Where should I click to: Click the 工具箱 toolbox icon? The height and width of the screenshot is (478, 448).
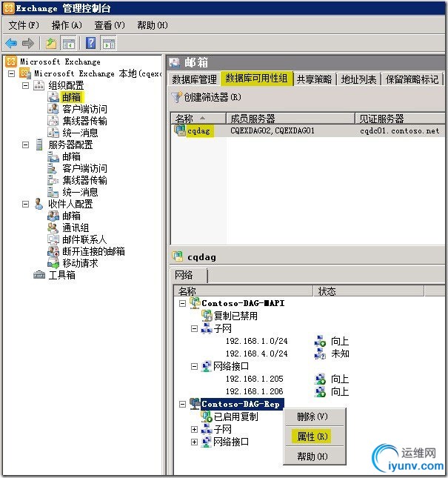coord(39,275)
